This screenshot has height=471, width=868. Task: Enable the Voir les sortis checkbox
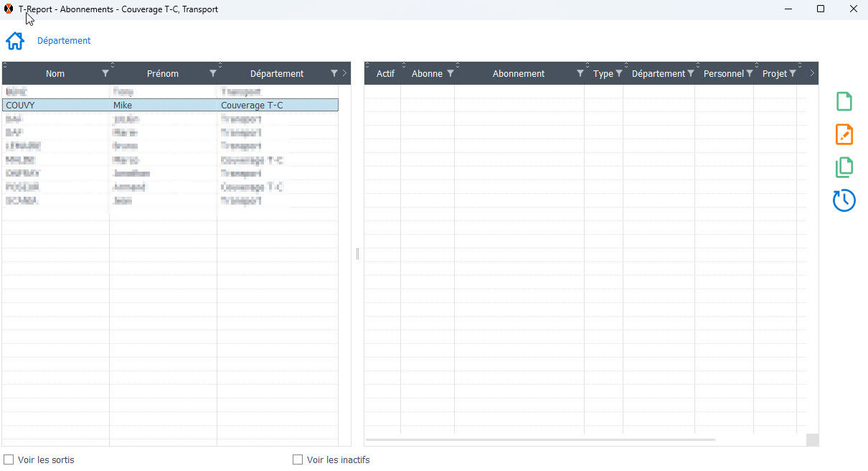(x=9, y=460)
